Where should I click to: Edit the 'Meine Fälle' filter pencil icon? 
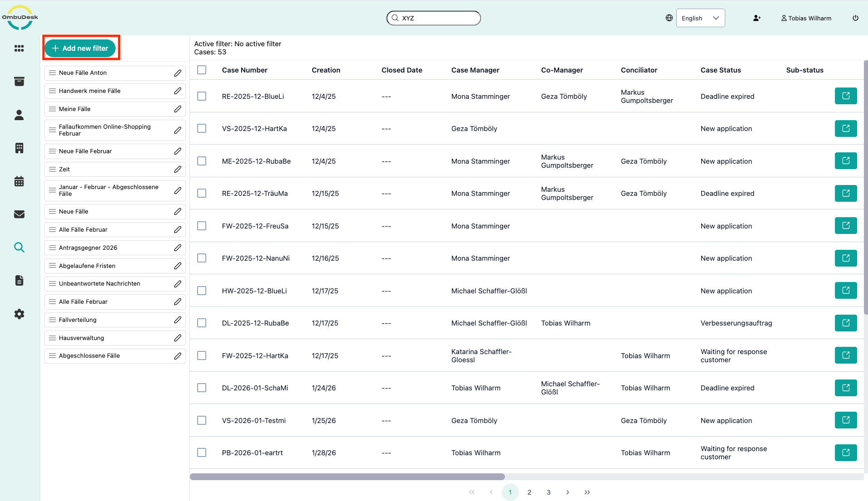pyautogui.click(x=178, y=109)
